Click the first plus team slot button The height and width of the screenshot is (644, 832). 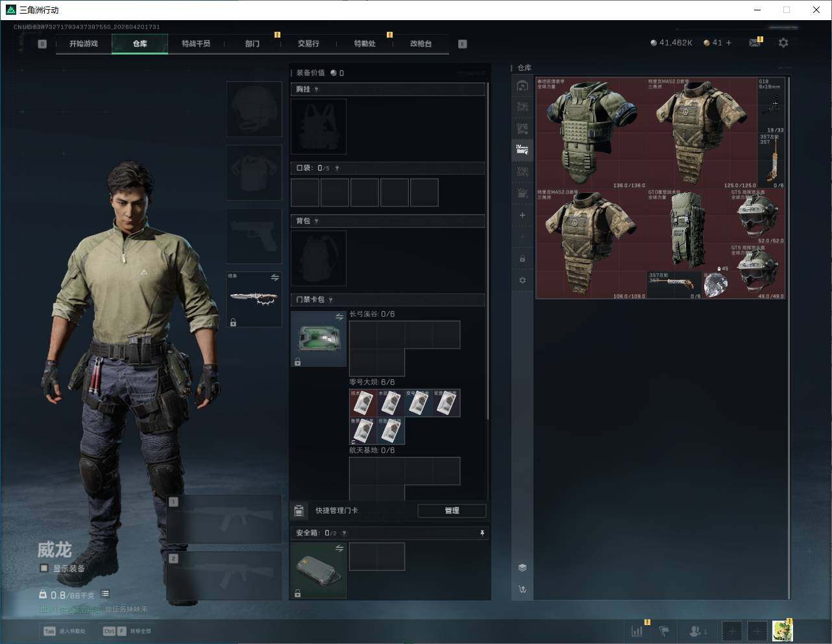731,631
